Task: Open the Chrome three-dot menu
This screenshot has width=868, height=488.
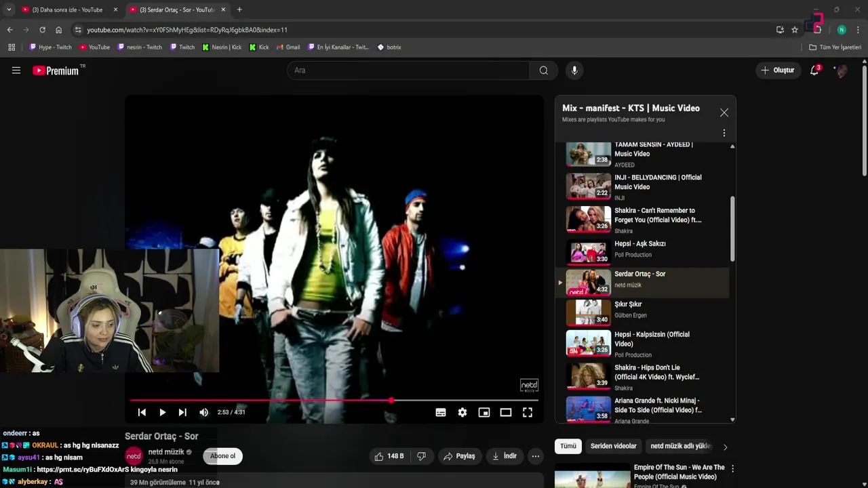Action: (x=858, y=30)
